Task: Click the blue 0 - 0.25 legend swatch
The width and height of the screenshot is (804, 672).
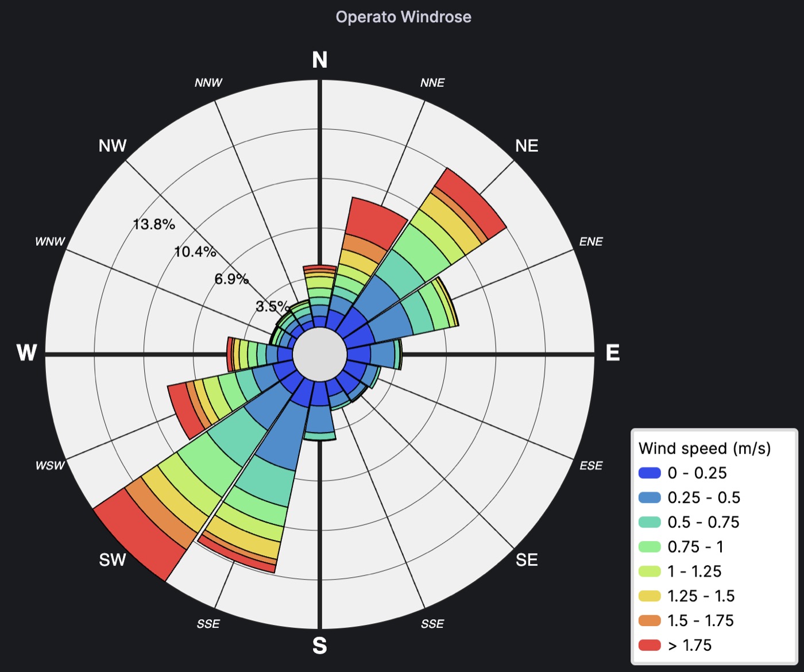Action: pyautogui.click(x=650, y=473)
